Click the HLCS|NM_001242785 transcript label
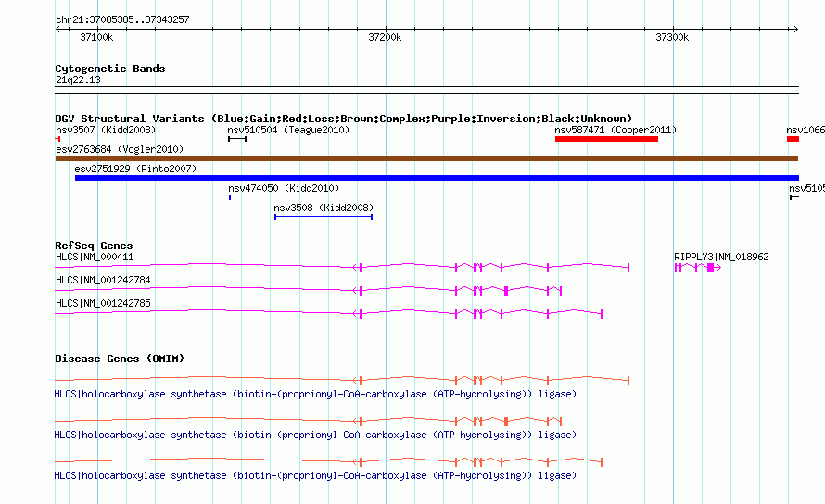 [x=103, y=304]
